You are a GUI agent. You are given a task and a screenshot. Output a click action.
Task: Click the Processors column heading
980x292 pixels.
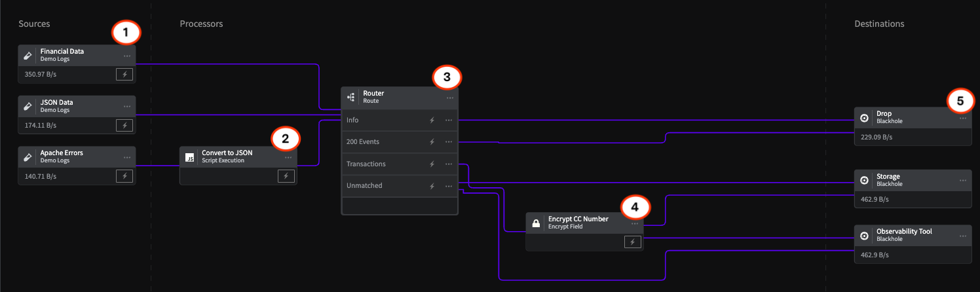click(x=201, y=24)
